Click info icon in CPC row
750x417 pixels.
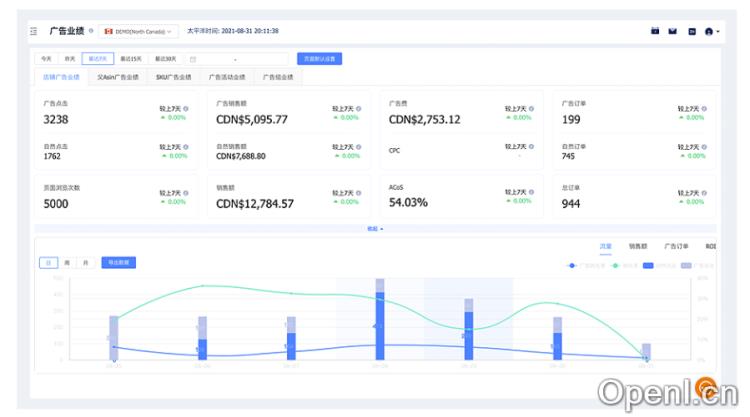531,147
